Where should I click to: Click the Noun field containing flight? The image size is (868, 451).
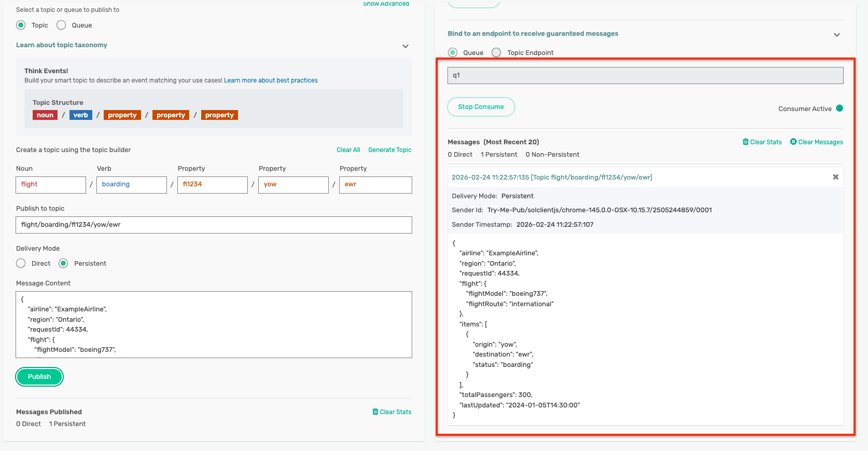51,185
